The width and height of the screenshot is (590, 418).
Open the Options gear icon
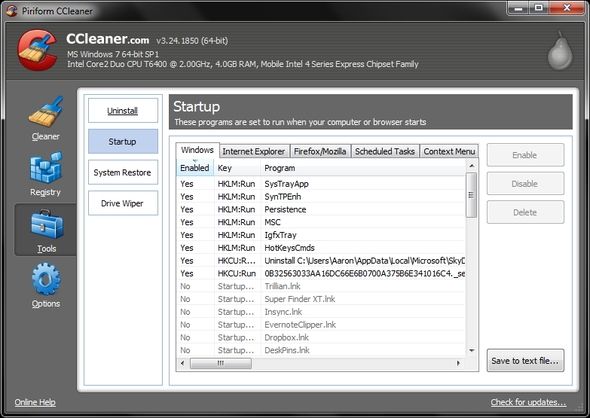46,279
